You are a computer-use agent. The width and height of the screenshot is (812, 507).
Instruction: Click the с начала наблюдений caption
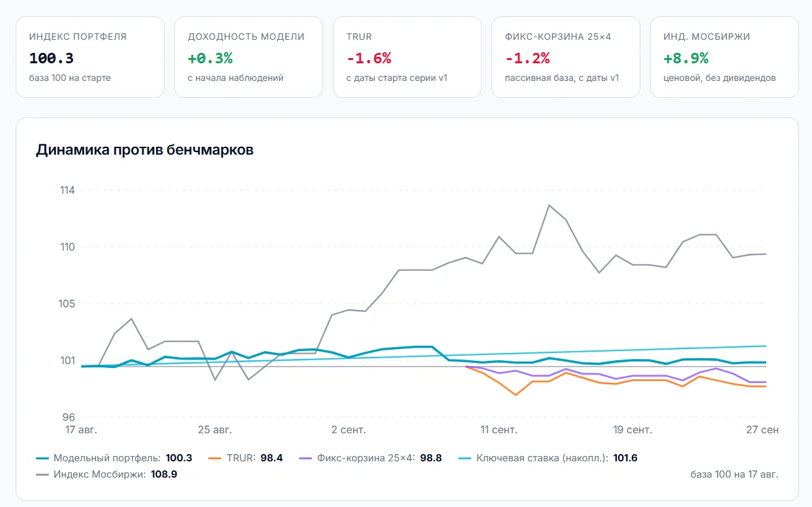point(236,78)
